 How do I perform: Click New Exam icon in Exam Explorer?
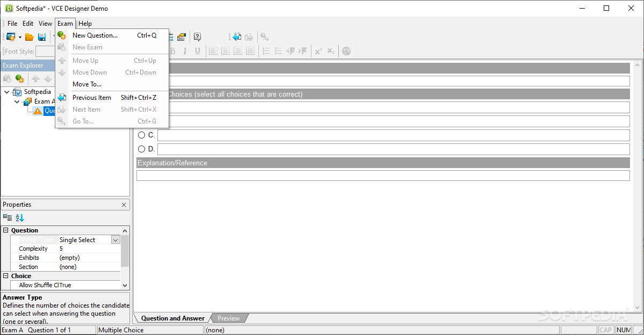(8, 78)
